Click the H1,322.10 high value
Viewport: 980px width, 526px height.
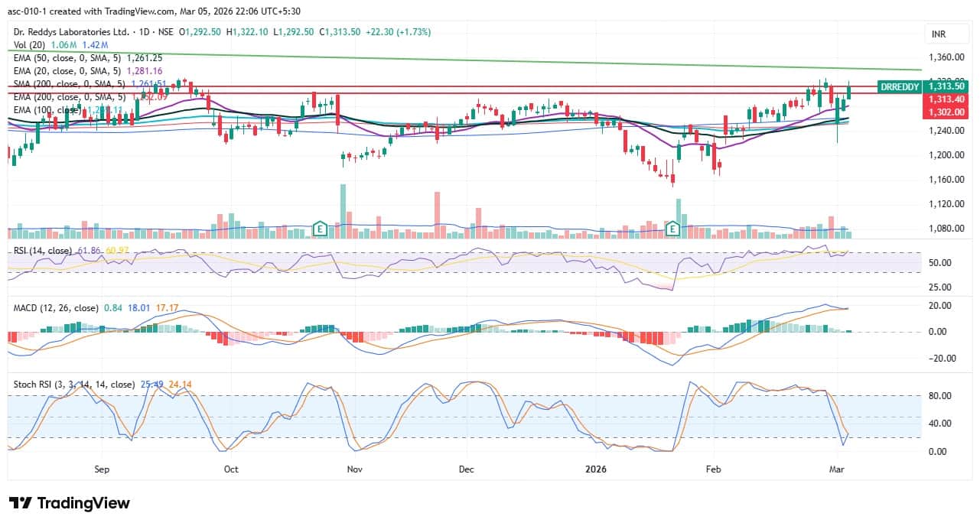pos(248,32)
